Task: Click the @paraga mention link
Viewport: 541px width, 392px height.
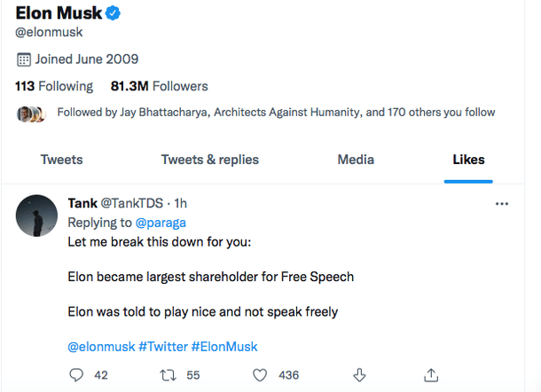Action: pyautogui.click(x=161, y=222)
